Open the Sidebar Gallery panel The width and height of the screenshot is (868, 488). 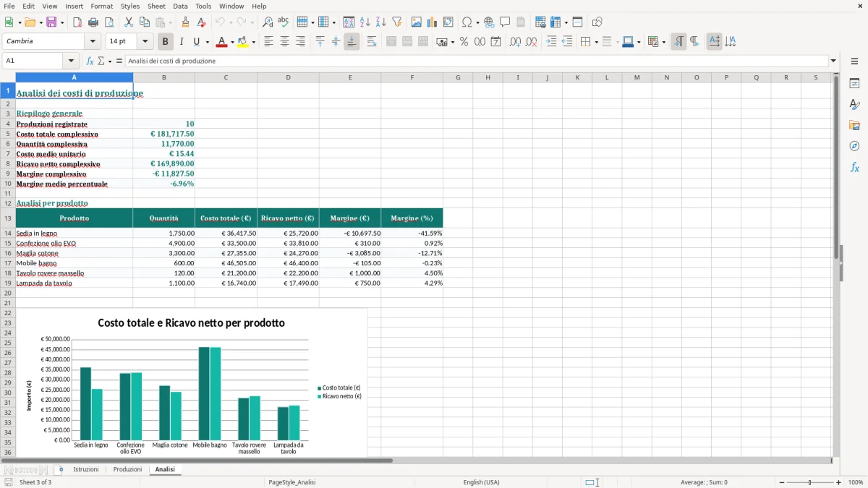coord(854,125)
